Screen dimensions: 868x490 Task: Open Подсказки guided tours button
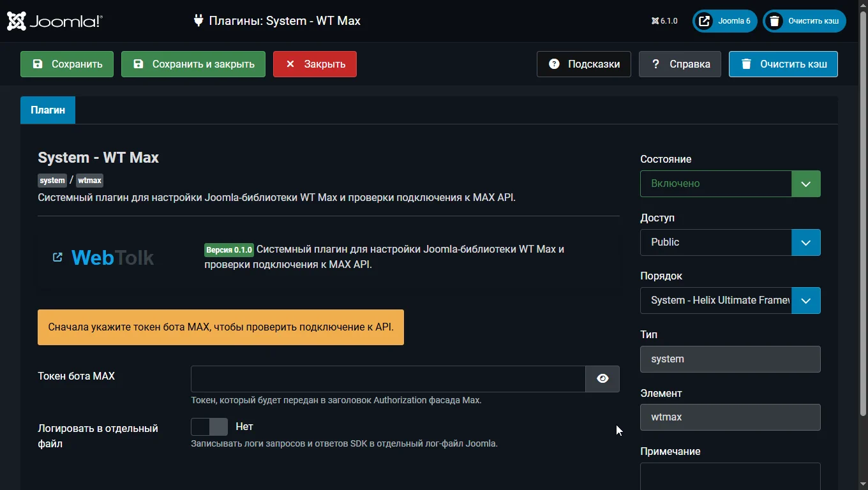coord(583,64)
